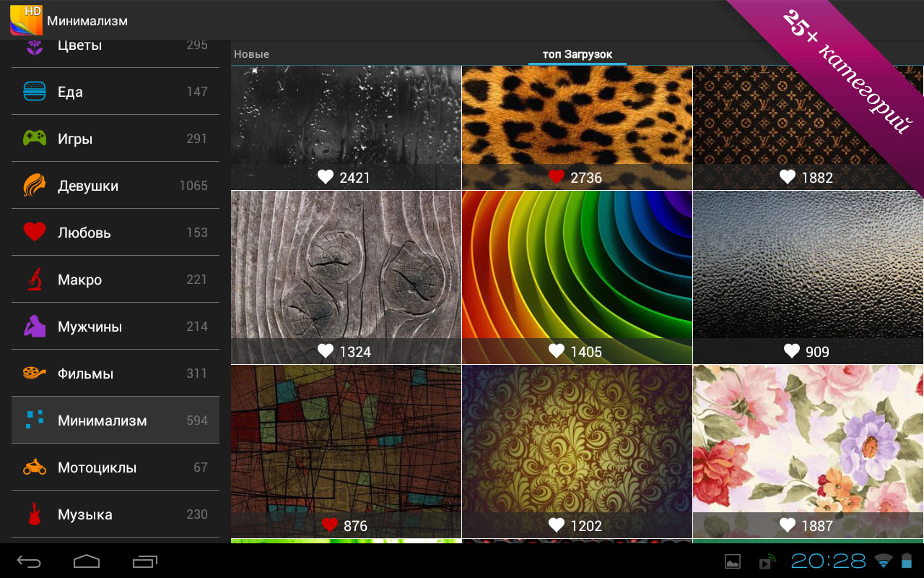924x578 pixels.
Task: Select the Девушки hair icon
Action: click(x=35, y=186)
